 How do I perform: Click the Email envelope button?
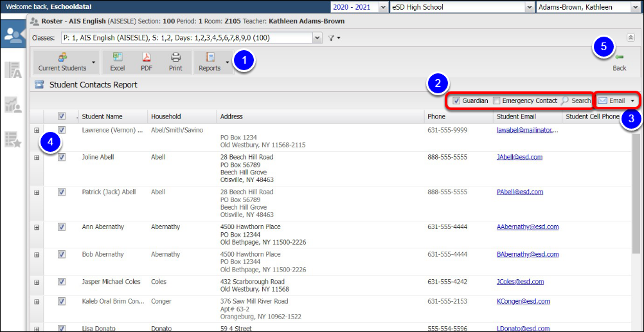[611, 101]
